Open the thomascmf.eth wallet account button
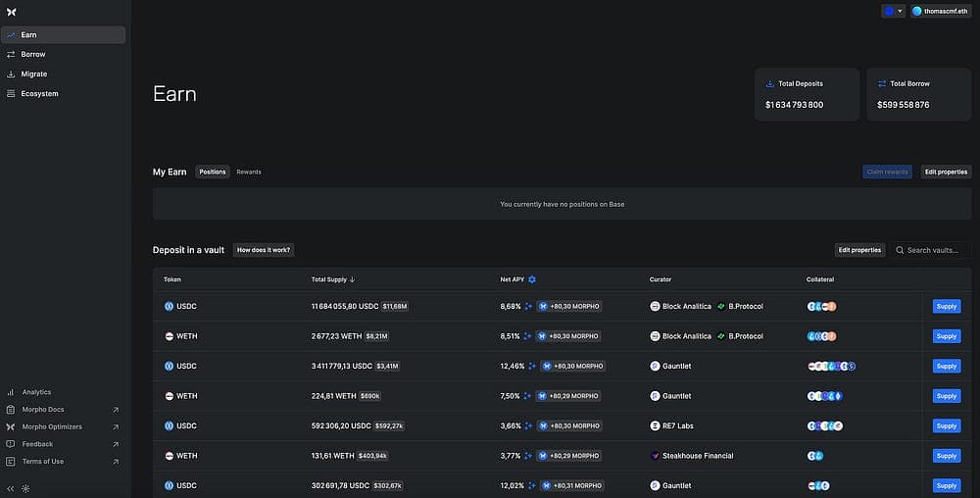Screen dimensions: 980x498 pyautogui.click(x=941, y=11)
